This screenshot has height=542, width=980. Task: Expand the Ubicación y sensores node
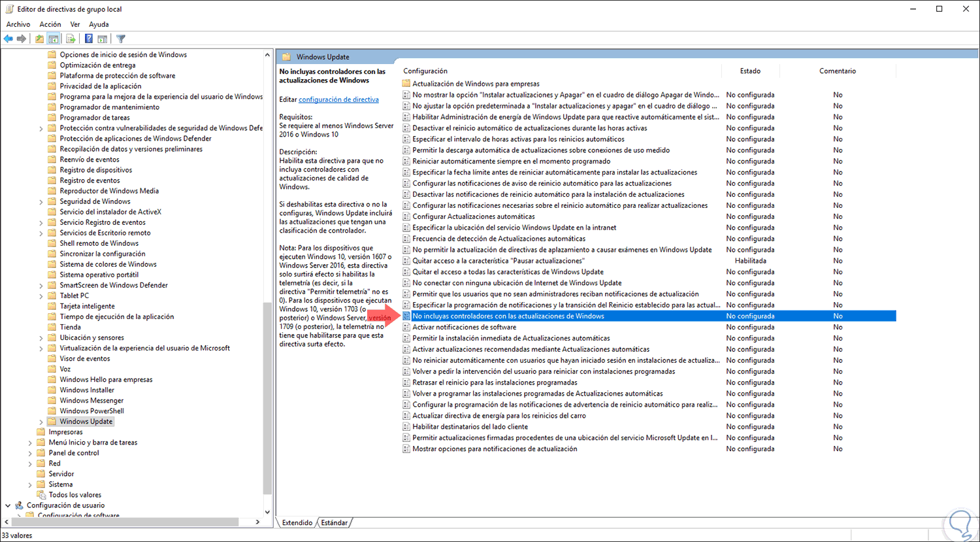[41, 338]
